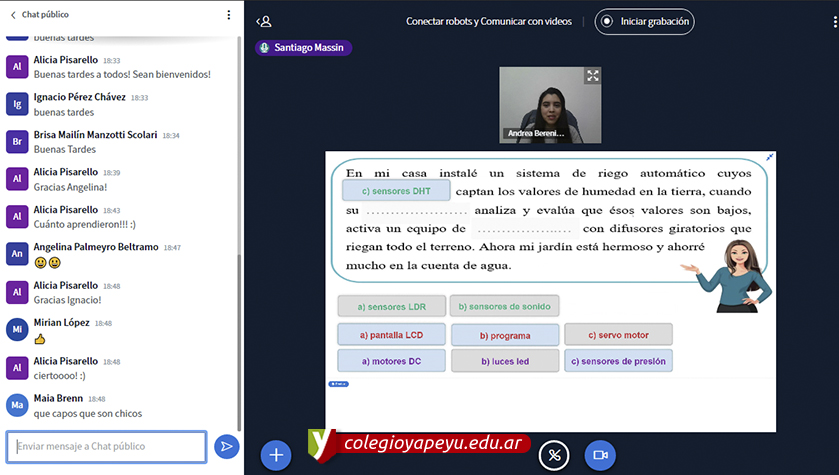Select the 'a) sensores LDR' option
Image resolution: width=839 pixels, height=475 pixels.
(388, 306)
